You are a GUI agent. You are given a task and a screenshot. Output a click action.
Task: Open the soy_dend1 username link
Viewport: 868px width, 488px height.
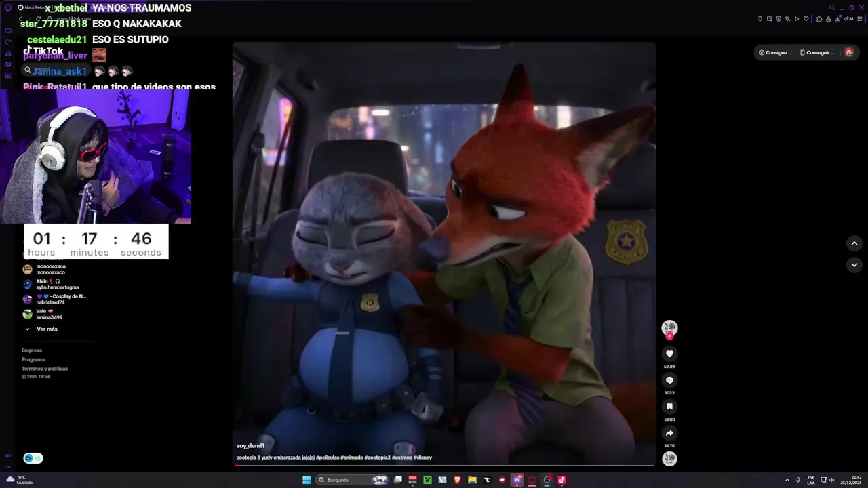pos(250,446)
